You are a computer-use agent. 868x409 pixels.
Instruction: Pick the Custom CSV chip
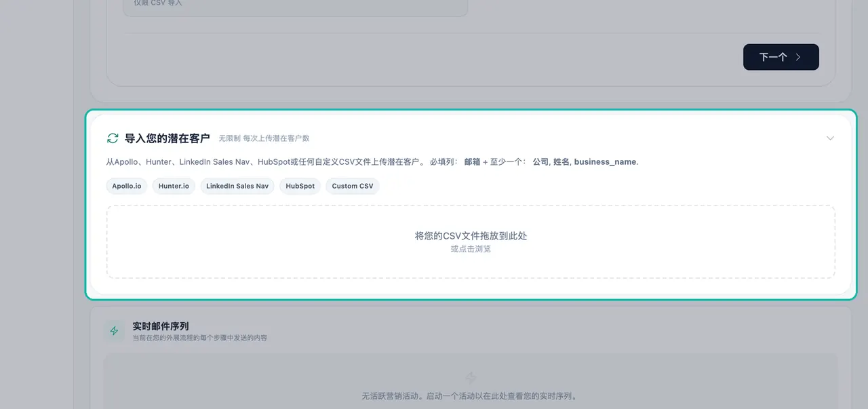[353, 186]
